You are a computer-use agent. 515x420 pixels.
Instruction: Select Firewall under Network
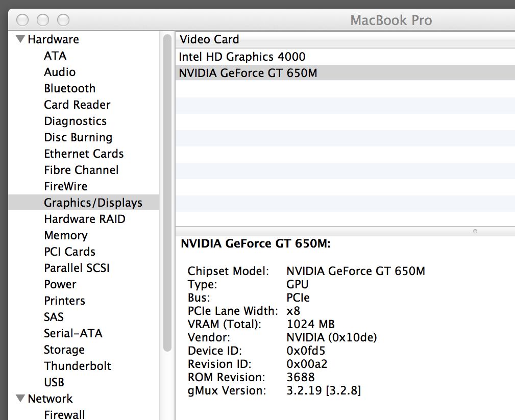(x=64, y=414)
